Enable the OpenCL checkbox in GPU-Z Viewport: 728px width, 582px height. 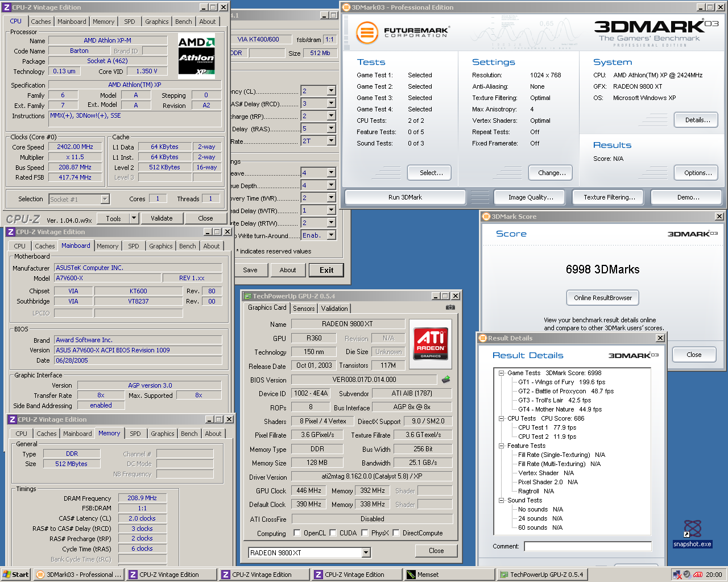(x=297, y=533)
